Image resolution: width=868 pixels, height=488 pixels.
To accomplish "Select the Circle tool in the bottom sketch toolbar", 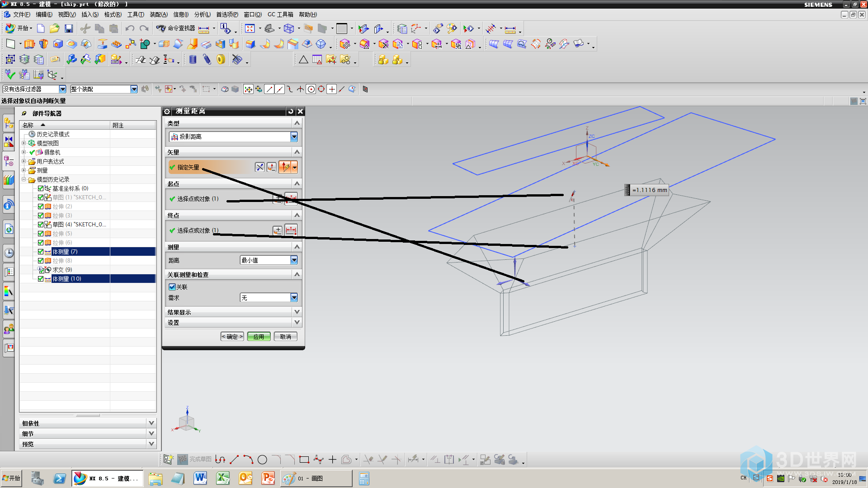I will pyautogui.click(x=262, y=460).
